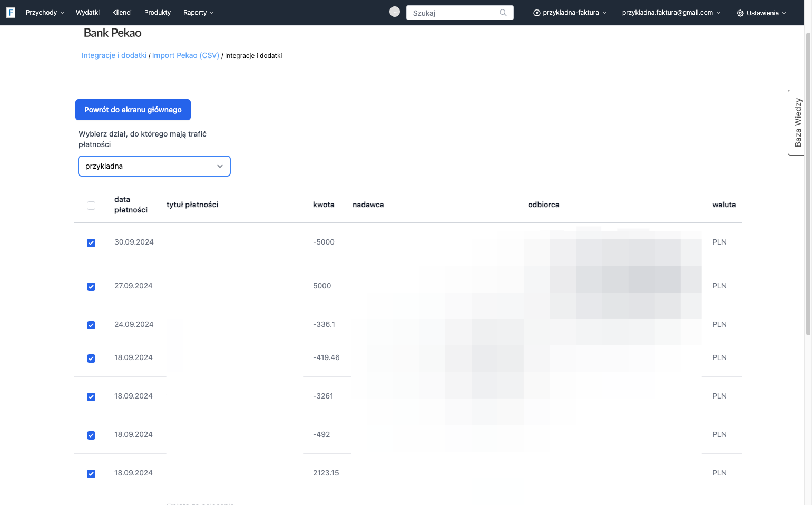Click the odbiorca column header

pyautogui.click(x=544, y=205)
